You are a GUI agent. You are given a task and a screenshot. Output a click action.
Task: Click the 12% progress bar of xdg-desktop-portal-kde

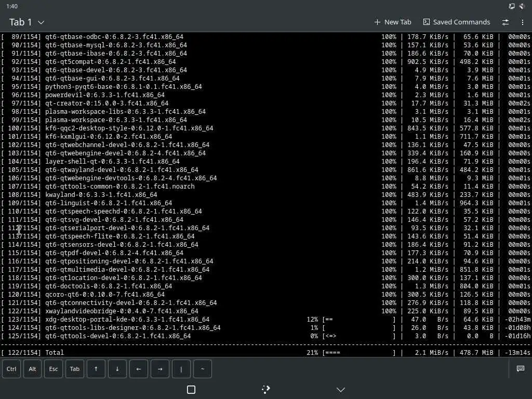click(x=359, y=320)
